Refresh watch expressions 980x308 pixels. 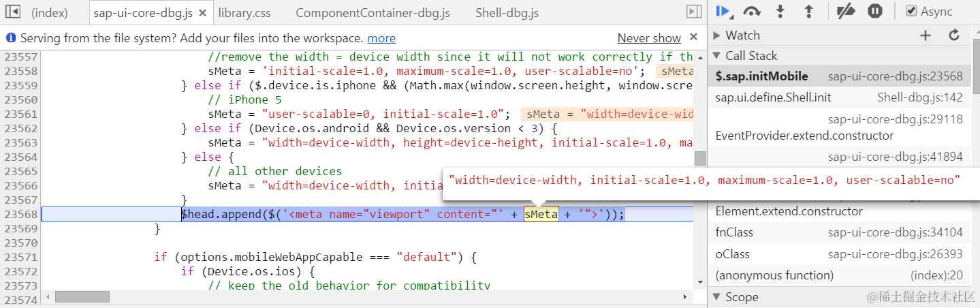(954, 35)
